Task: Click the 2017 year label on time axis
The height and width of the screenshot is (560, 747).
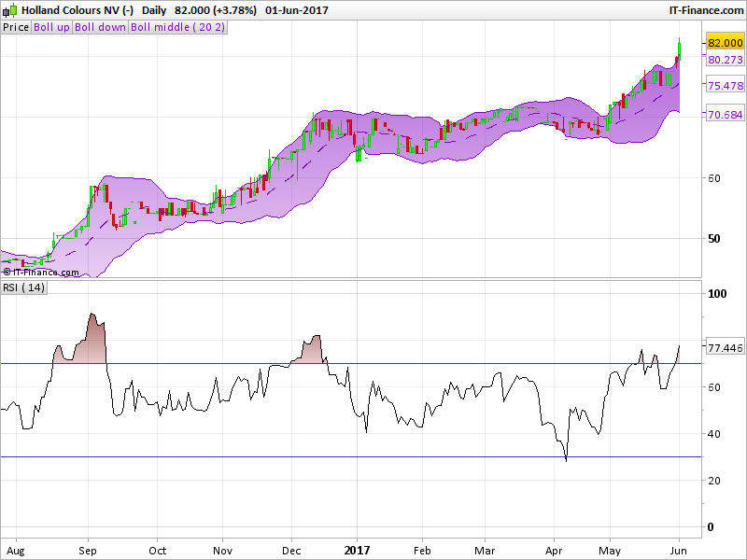Action: coord(357,551)
